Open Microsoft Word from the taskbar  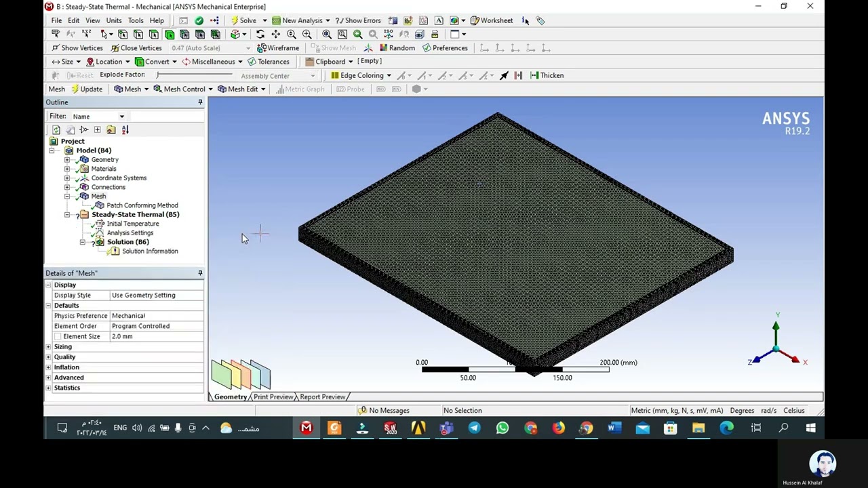coord(614,428)
